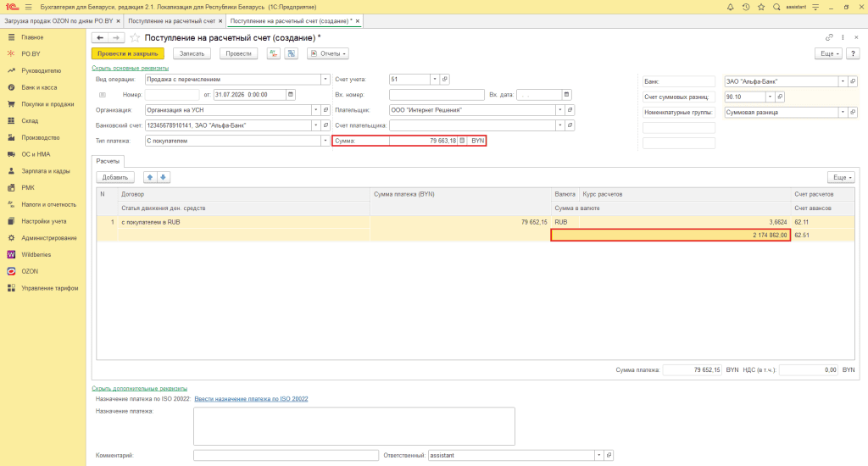Open Покупки и продажи section

pyautogui.click(x=47, y=104)
